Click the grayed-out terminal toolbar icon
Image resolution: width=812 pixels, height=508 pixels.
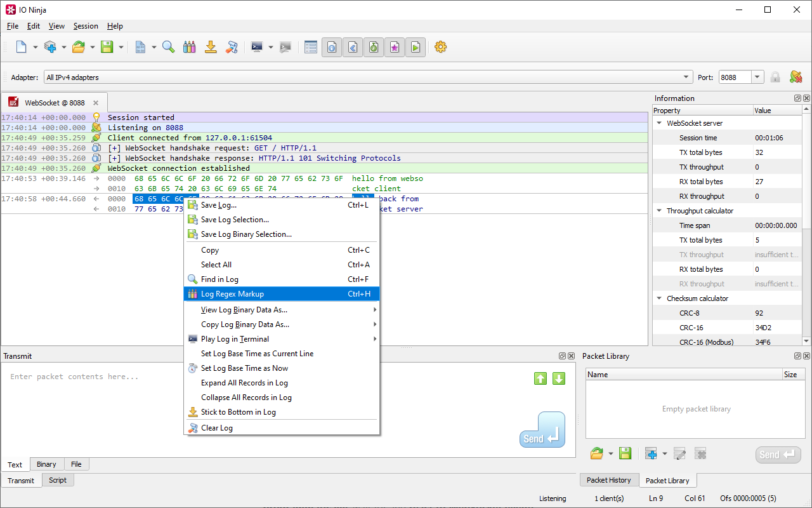(x=285, y=47)
